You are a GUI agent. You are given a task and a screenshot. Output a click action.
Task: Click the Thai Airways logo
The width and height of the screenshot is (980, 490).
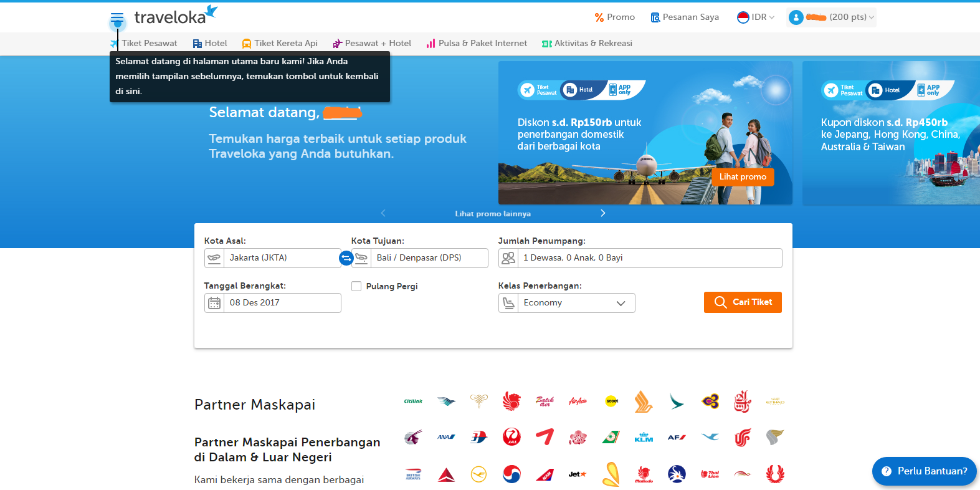(x=710, y=401)
